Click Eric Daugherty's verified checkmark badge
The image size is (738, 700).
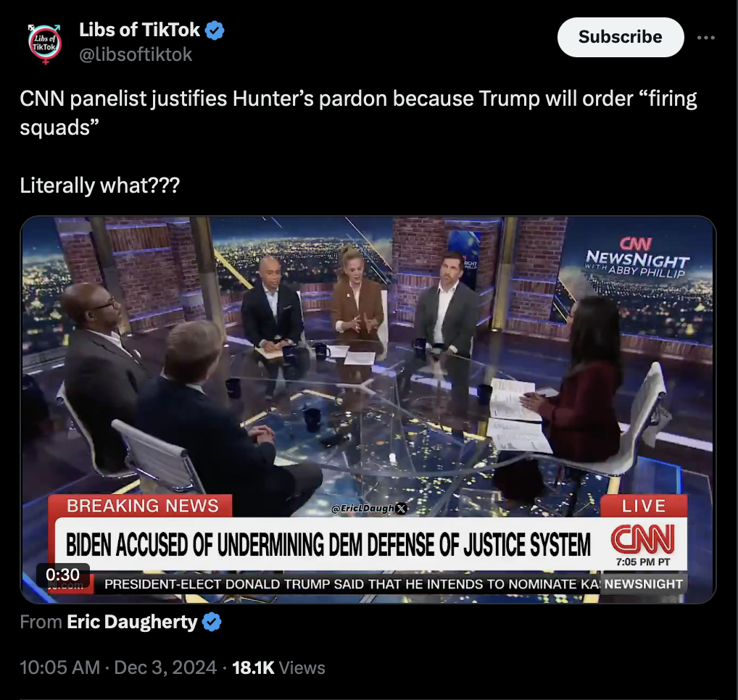click(212, 622)
